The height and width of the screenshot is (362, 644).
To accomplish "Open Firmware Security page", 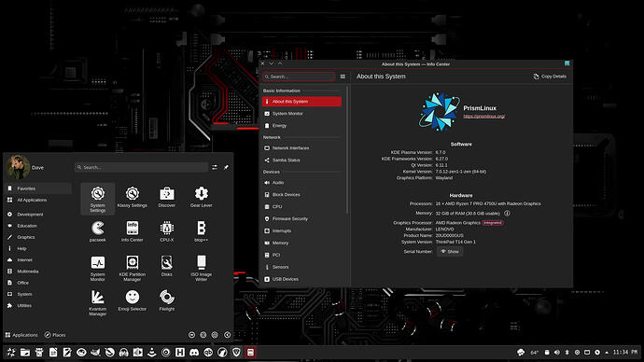I will coord(301,218).
